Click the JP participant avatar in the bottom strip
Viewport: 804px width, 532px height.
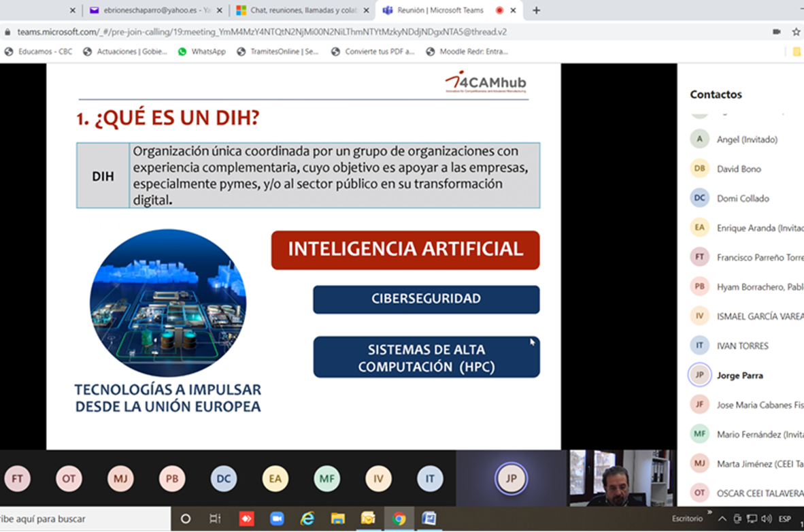coord(511,478)
